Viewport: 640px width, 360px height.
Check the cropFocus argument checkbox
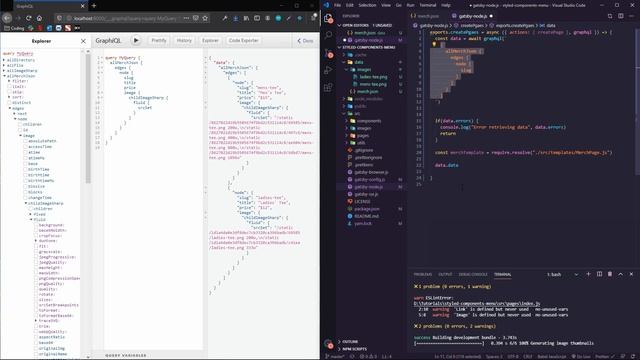(x=36, y=236)
